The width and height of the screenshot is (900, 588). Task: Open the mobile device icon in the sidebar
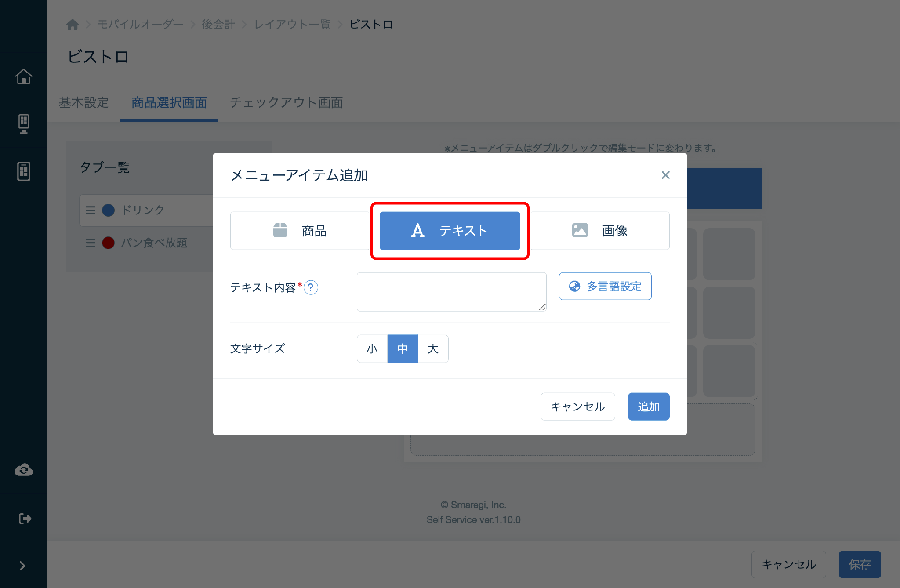(x=24, y=171)
